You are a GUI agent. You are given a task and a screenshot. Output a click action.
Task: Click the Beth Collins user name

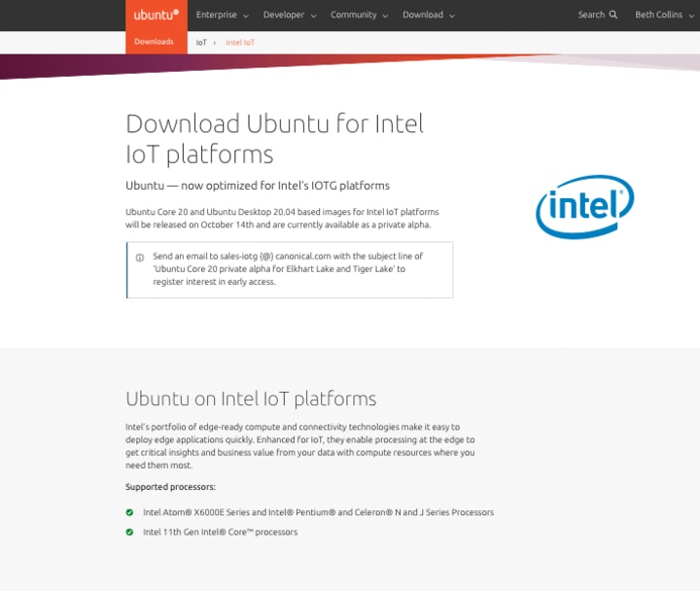click(658, 15)
